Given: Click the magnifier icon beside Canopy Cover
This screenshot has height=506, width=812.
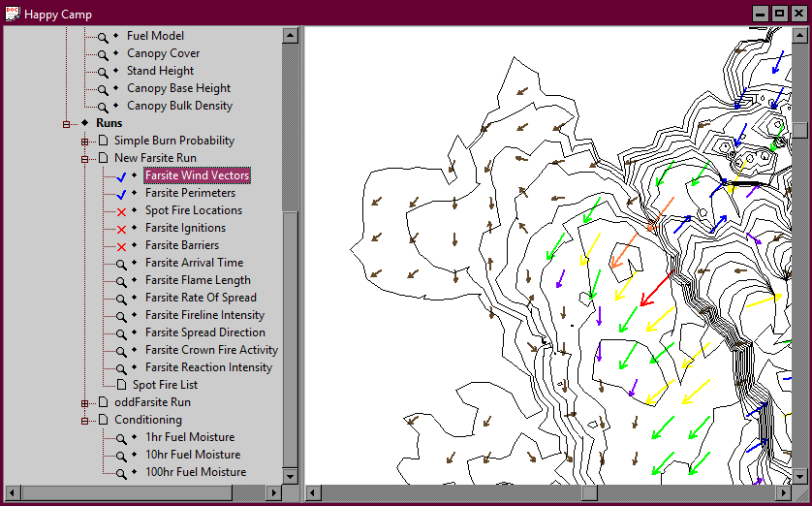Looking at the screenshot, I should coord(103,55).
